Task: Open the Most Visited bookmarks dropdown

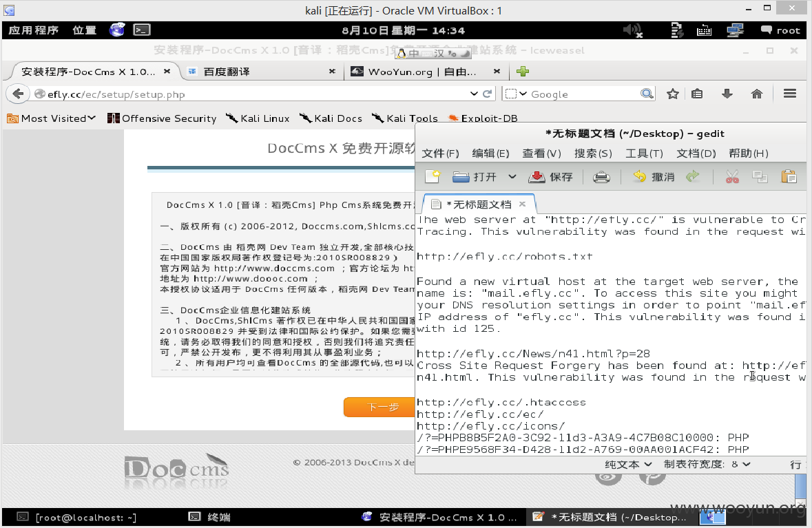Action: 51,118
